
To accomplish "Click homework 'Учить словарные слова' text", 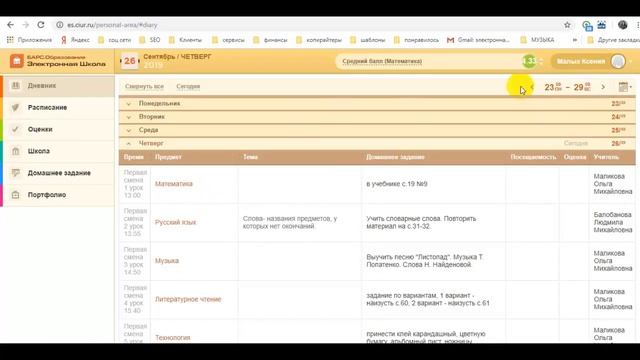I will click(421, 222).
